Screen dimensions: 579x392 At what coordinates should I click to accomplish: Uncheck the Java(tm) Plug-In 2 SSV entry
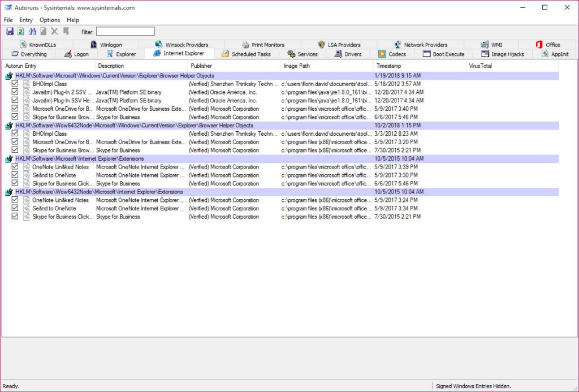click(15, 92)
